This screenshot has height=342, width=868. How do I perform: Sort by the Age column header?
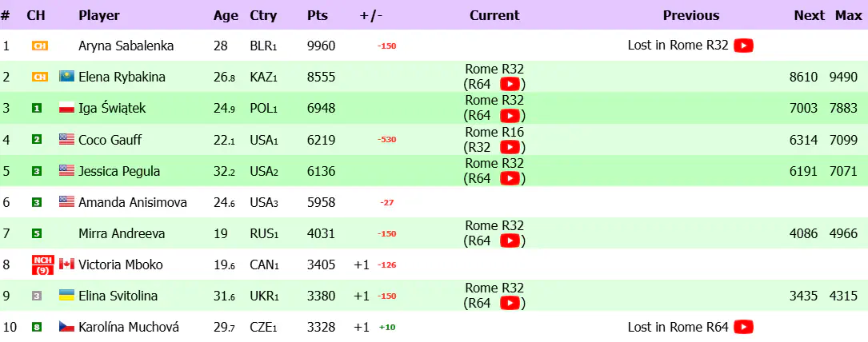point(226,15)
